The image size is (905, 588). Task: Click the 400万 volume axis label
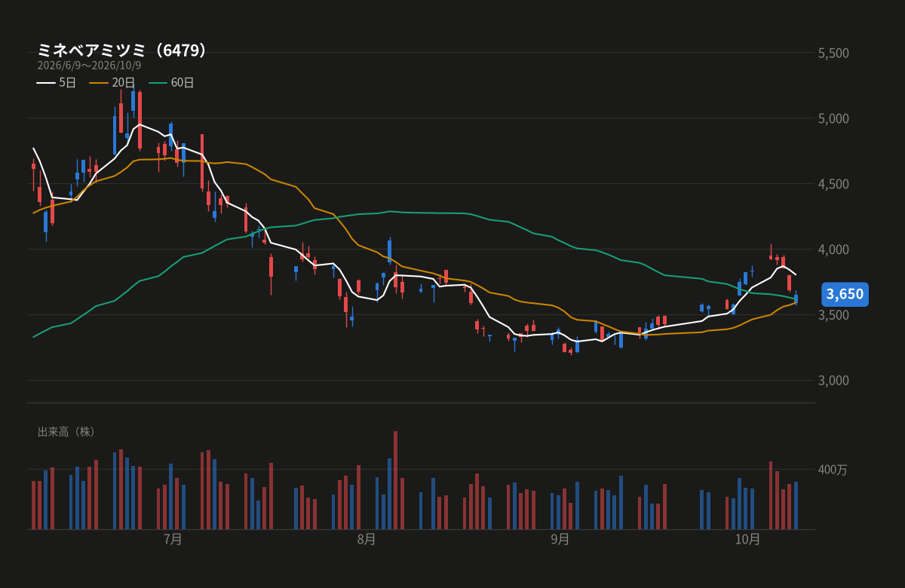pyautogui.click(x=833, y=470)
